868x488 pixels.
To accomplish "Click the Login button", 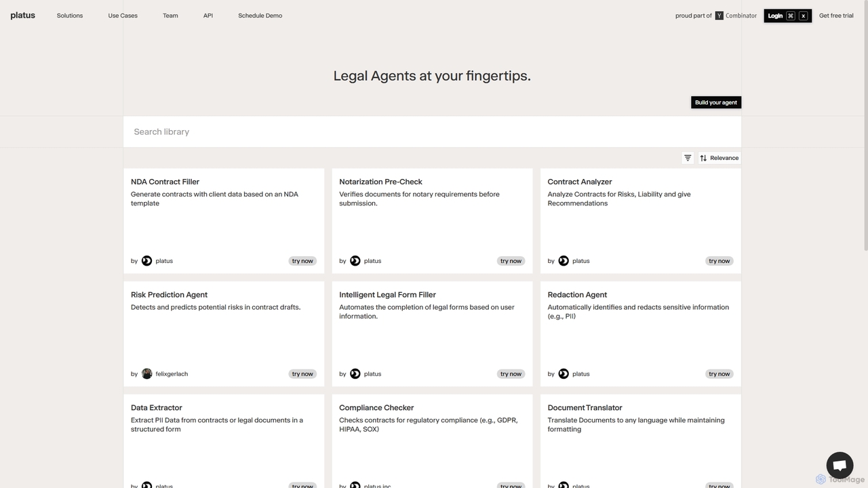I will (x=787, y=16).
